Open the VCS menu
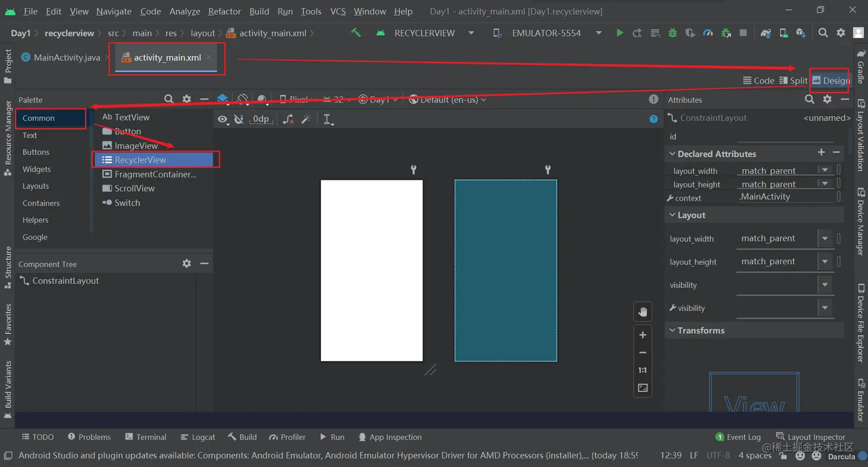 [338, 11]
